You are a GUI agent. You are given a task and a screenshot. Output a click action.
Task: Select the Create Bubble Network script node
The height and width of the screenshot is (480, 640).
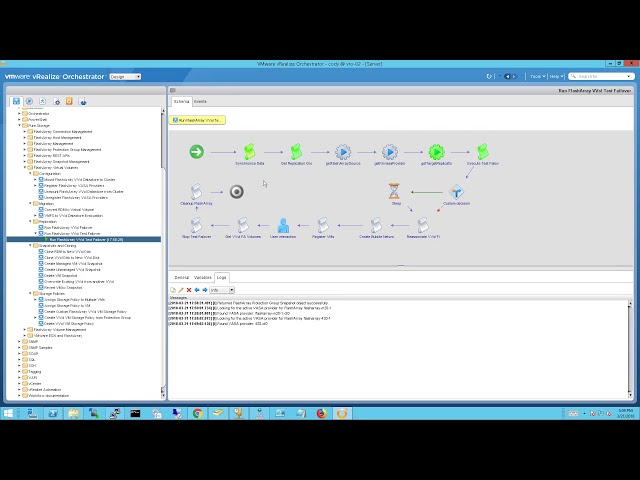pos(376,225)
